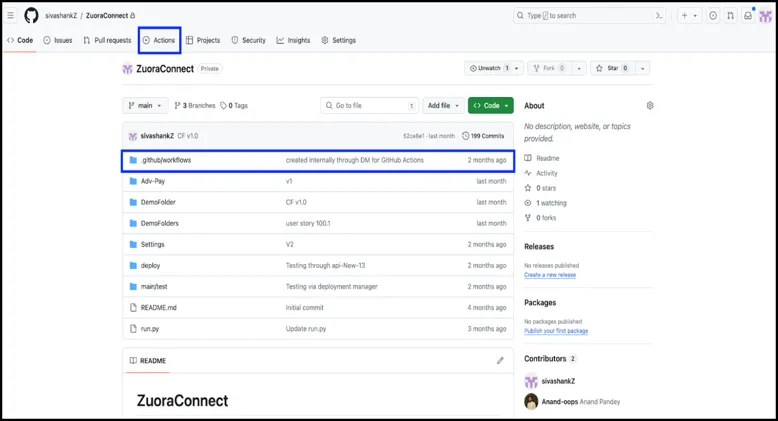Screen dimensions: 778x421
Task: Star the repository
Action: click(613, 68)
